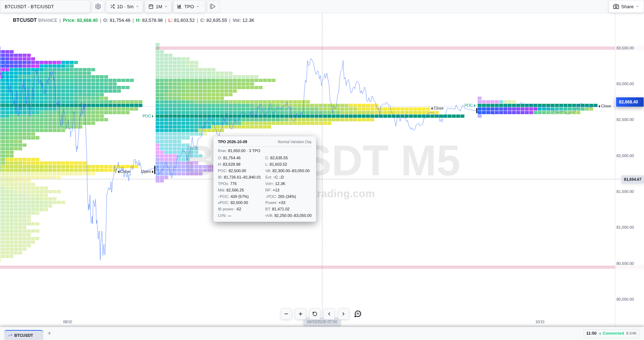Image resolution: width=644 pixels, height=340 pixels.
Task: Click the current price tag 82,668.40 on axis
Action: click(x=630, y=102)
